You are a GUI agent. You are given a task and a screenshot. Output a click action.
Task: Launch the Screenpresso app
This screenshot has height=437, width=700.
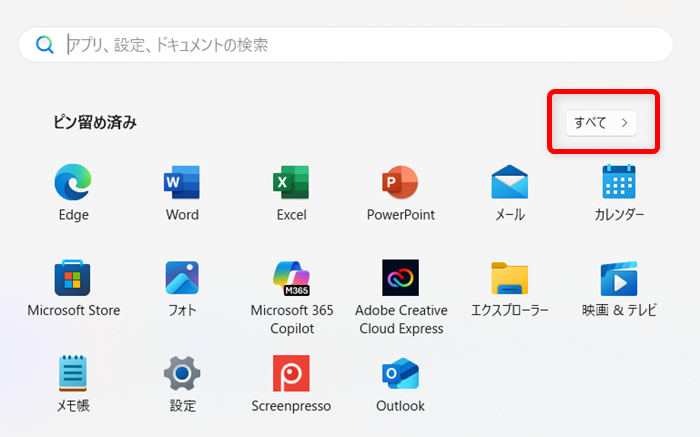point(291,373)
